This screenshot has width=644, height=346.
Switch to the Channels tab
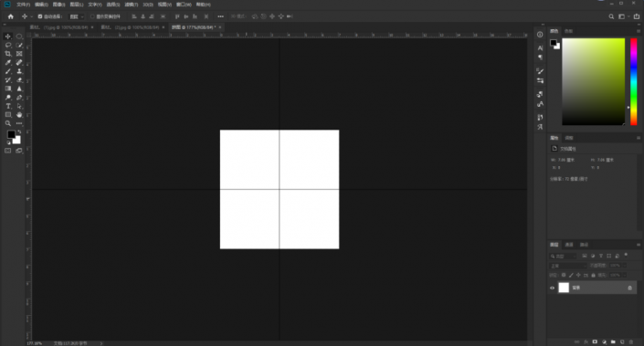(569, 245)
